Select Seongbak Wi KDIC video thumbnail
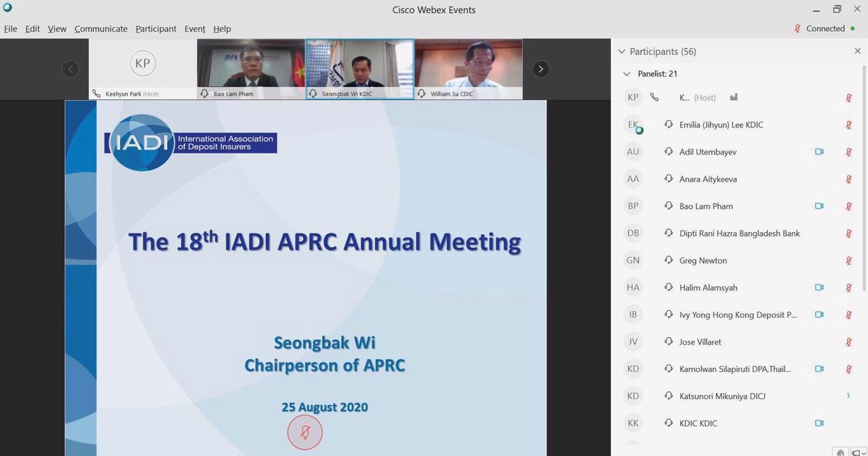Screen dimensions: 868x456 click(x=360, y=69)
